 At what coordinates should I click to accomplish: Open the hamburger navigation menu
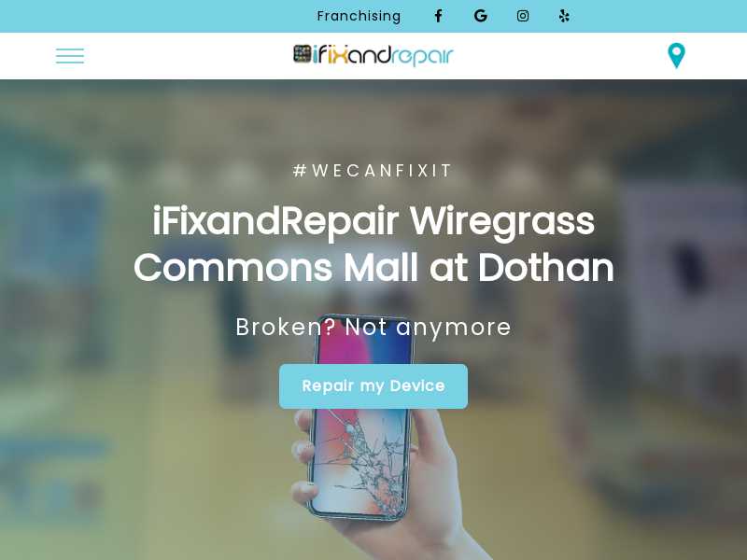point(70,56)
